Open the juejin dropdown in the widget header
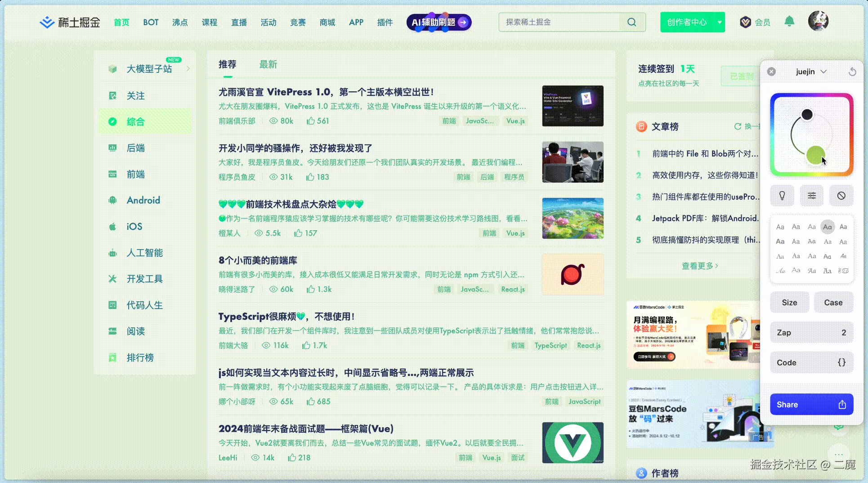 824,72
